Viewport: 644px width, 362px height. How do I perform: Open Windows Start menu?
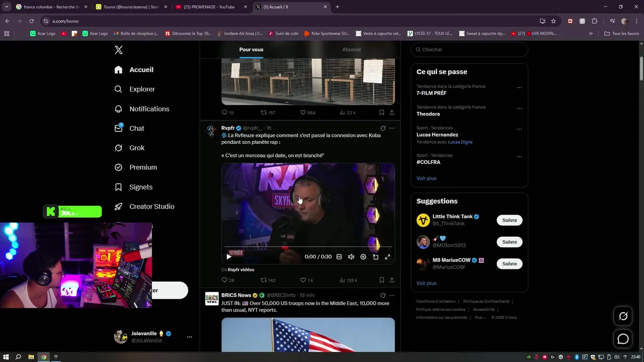6,357
